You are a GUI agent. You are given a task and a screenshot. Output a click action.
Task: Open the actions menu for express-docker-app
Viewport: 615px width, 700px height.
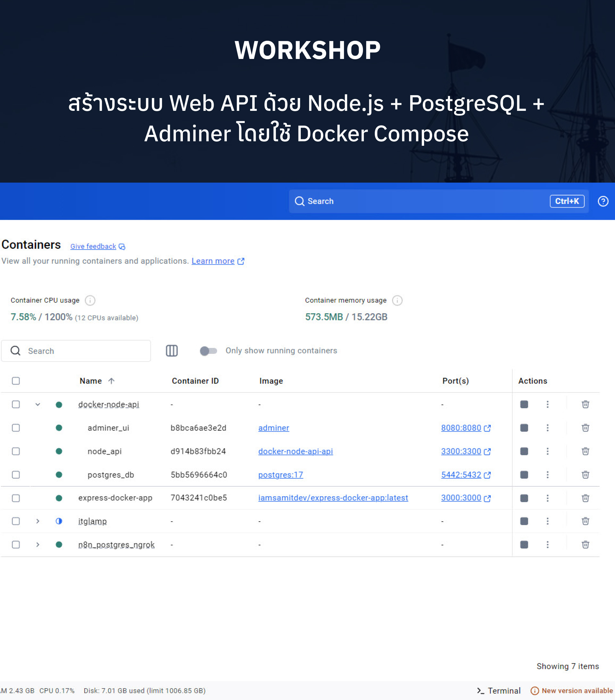pyautogui.click(x=547, y=498)
